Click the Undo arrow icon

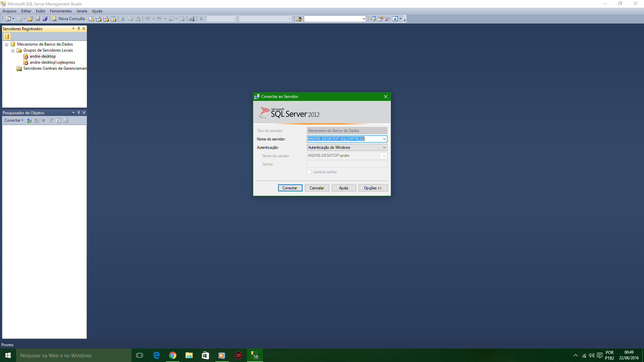(148, 19)
